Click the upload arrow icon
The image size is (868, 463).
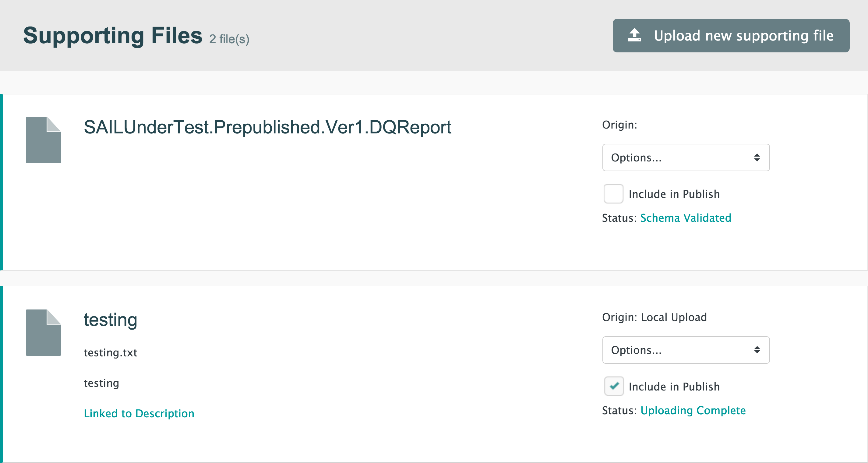click(634, 35)
